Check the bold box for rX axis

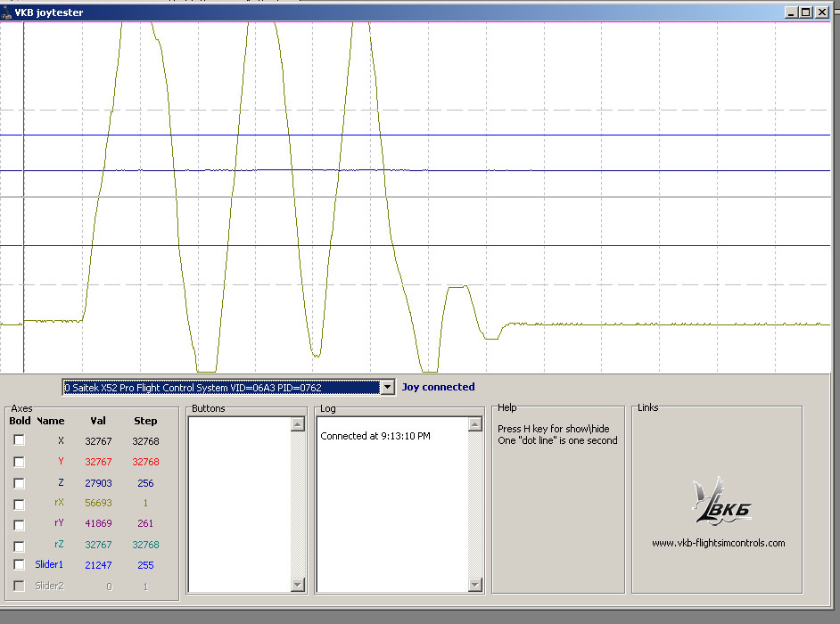[x=19, y=503]
